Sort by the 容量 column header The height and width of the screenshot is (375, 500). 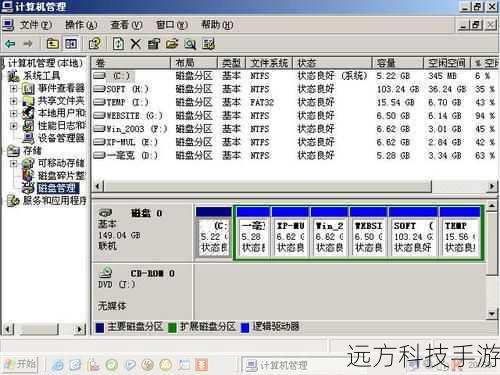(x=398, y=63)
